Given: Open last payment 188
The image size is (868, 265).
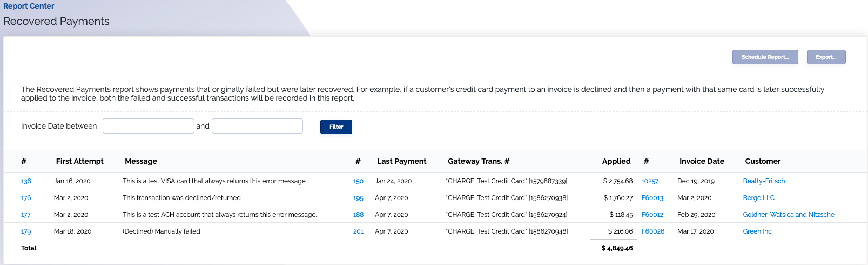Looking at the screenshot, I should pyautogui.click(x=358, y=215).
